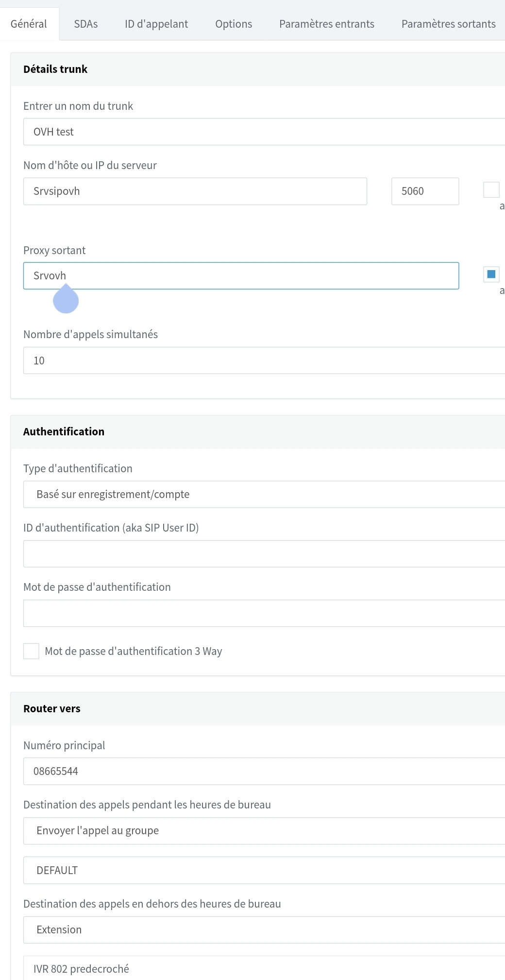
Task: Tap the blue text cursor handle
Action: click(66, 300)
